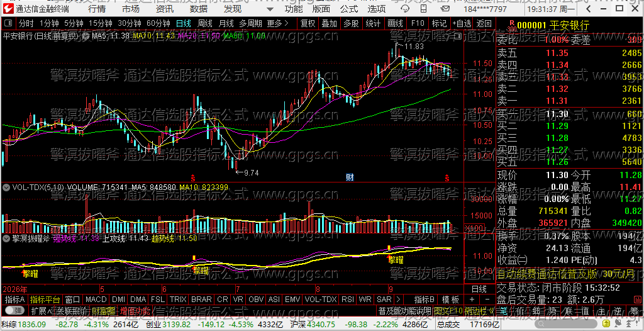
Task: Open the 资讯 menu
Action: (x=165, y=9)
